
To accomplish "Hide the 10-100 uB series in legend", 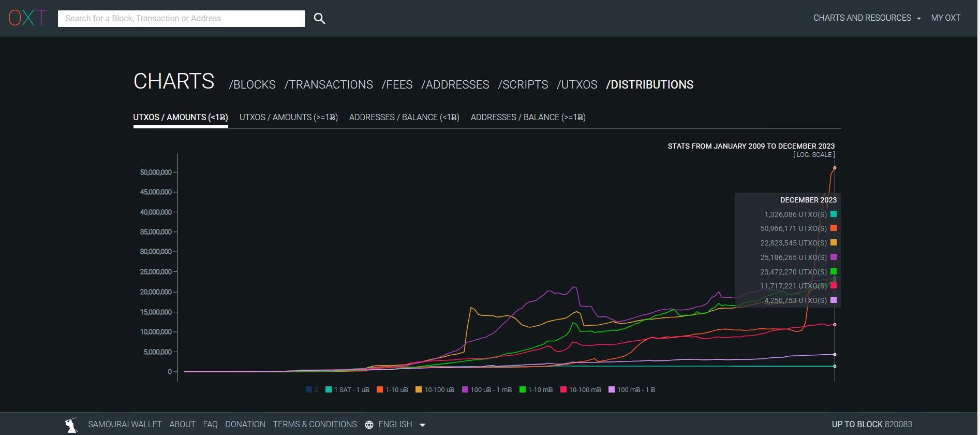I will tap(435, 389).
